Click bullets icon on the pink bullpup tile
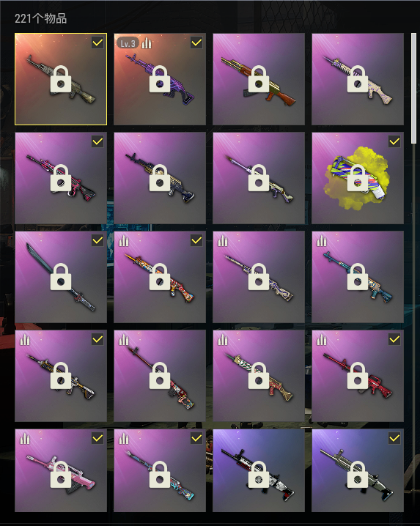Viewport: 420px width, 526px height. [x=24, y=438]
